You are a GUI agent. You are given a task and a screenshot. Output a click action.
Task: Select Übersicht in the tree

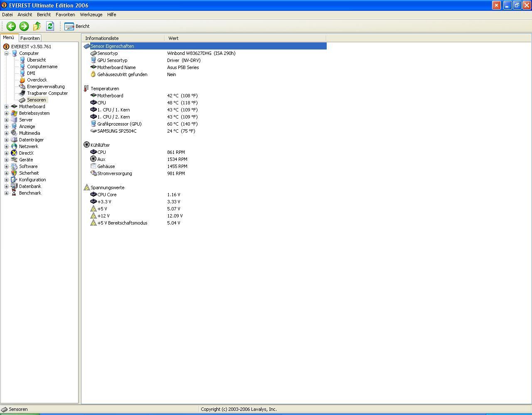pyautogui.click(x=36, y=60)
